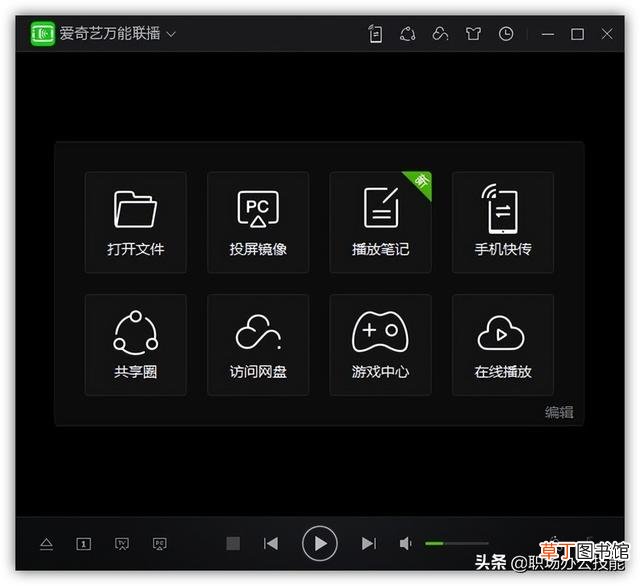
Task: Stop playback with the square button
Action: pyautogui.click(x=233, y=544)
